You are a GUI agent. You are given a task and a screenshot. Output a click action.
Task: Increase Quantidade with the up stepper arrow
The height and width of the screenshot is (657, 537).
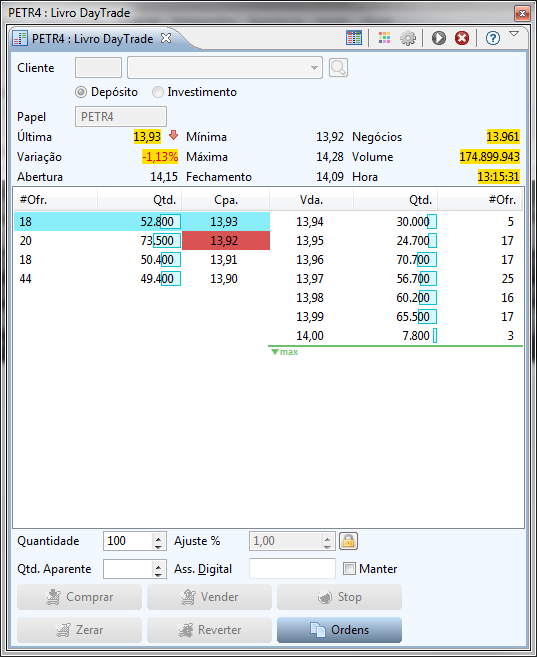[x=158, y=537]
